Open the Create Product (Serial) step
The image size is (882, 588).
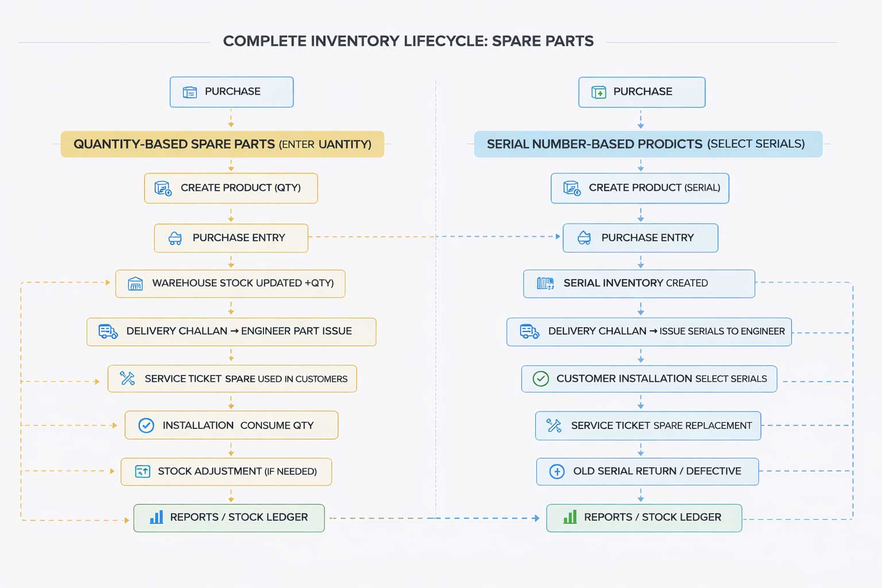pos(640,188)
